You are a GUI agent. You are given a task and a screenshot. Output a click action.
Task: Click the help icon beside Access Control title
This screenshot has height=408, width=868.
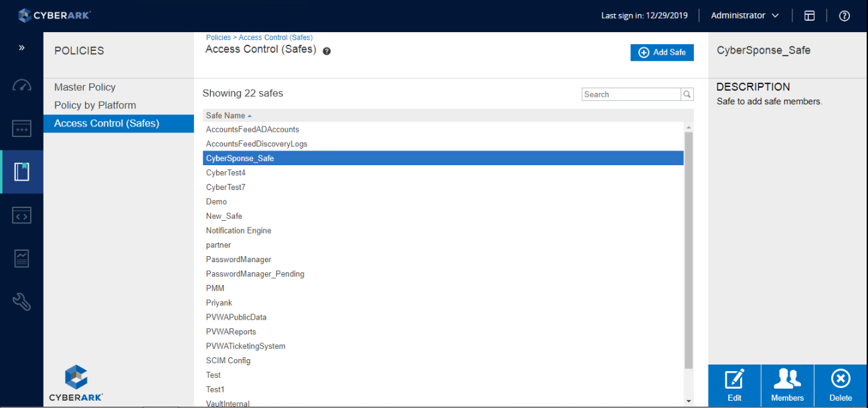327,51
